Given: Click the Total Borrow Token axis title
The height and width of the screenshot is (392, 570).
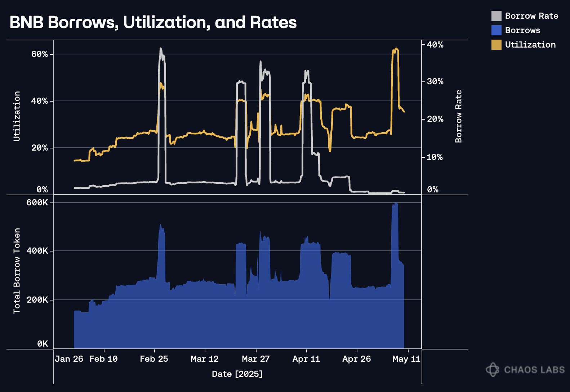Looking at the screenshot, I should pos(17,271).
